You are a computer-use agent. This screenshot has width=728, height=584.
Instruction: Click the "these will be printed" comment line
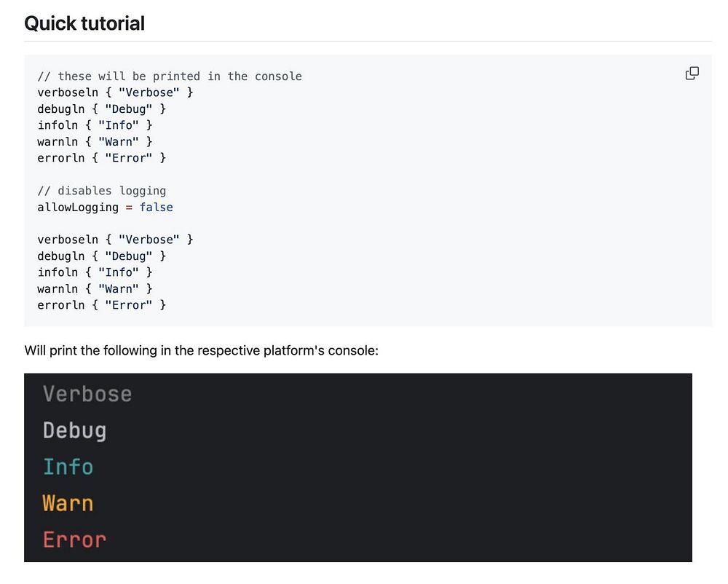coord(170,76)
